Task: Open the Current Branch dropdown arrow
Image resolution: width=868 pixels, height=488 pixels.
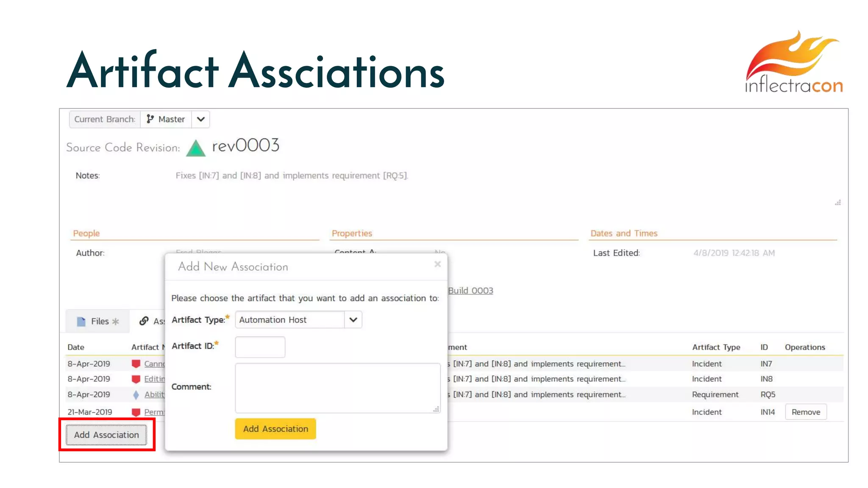Action: click(201, 119)
